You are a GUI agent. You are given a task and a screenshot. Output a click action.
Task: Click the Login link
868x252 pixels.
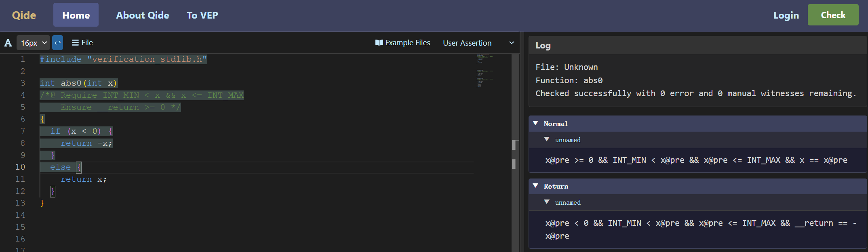click(786, 15)
